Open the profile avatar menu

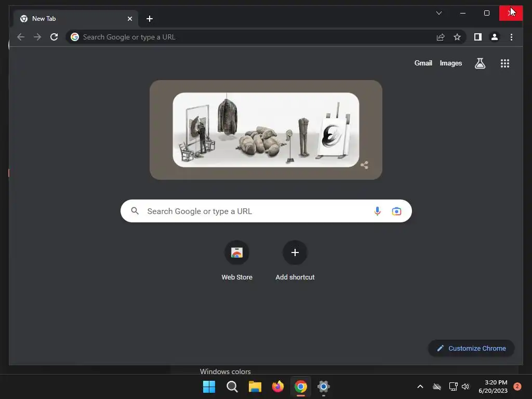495,37
